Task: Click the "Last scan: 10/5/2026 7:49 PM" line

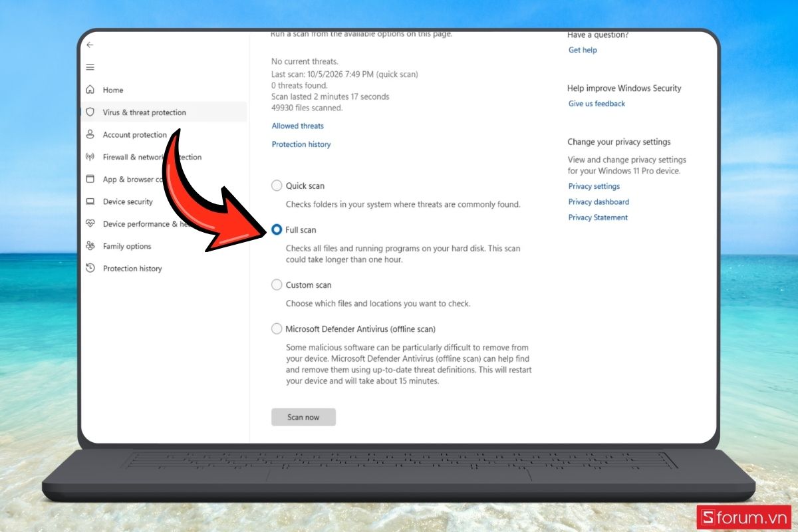Action: pyautogui.click(x=344, y=74)
